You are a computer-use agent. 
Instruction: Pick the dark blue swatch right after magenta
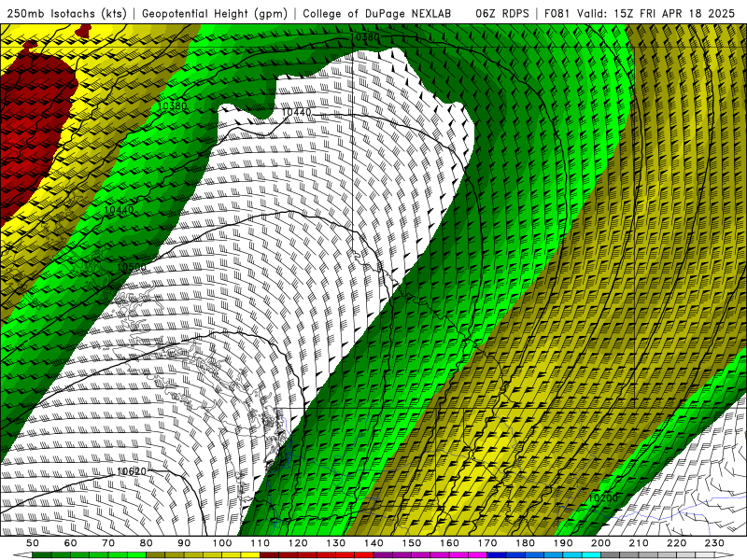497,555
